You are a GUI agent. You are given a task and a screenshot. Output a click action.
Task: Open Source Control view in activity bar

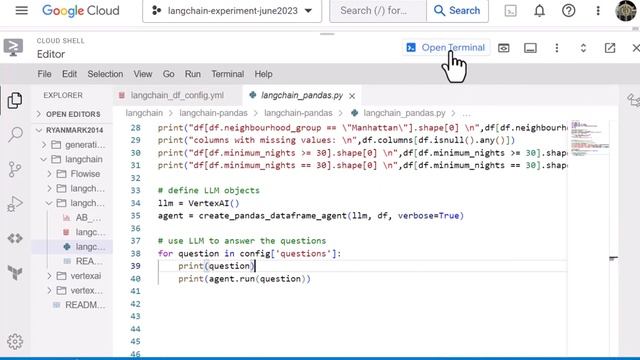[15, 169]
